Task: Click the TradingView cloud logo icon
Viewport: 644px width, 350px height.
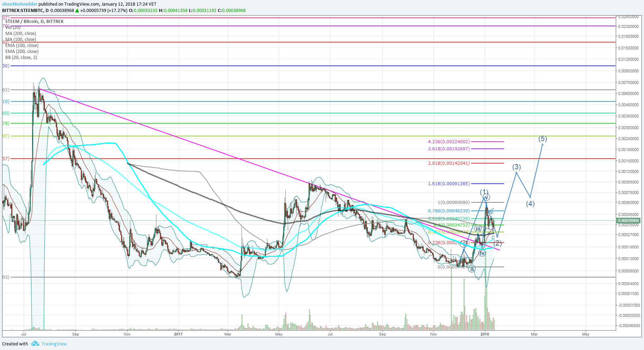Action: (35, 343)
